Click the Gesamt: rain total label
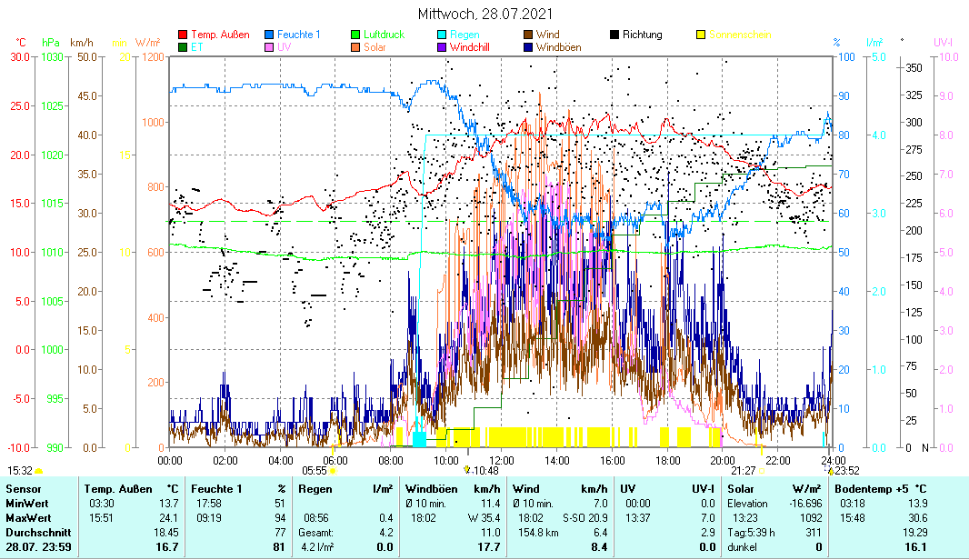969x560 pixels. pos(315,532)
